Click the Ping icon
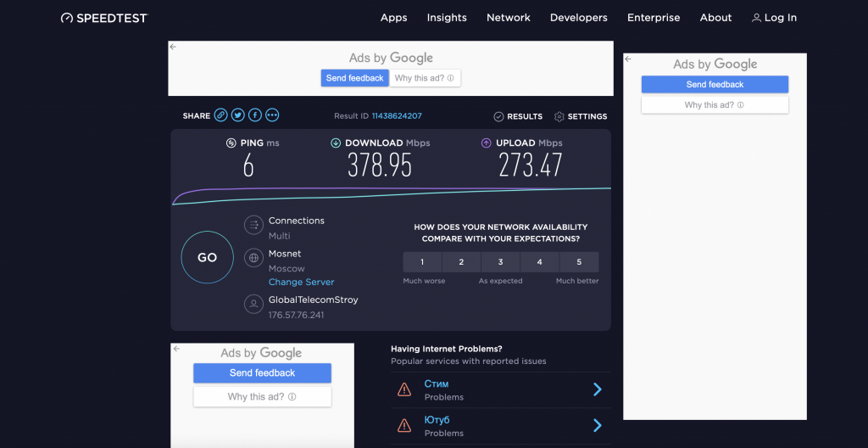 tap(231, 143)
